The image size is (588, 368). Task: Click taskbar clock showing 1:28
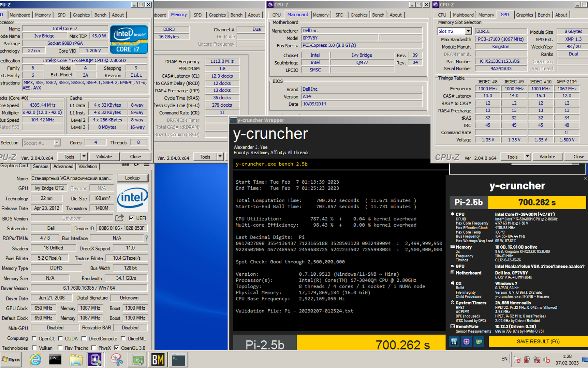pos(567,359)
